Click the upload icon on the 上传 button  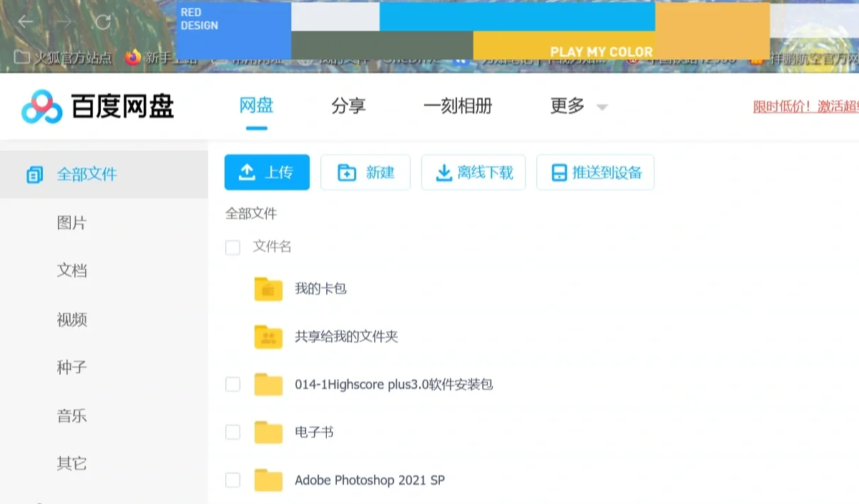pos(247,172)
